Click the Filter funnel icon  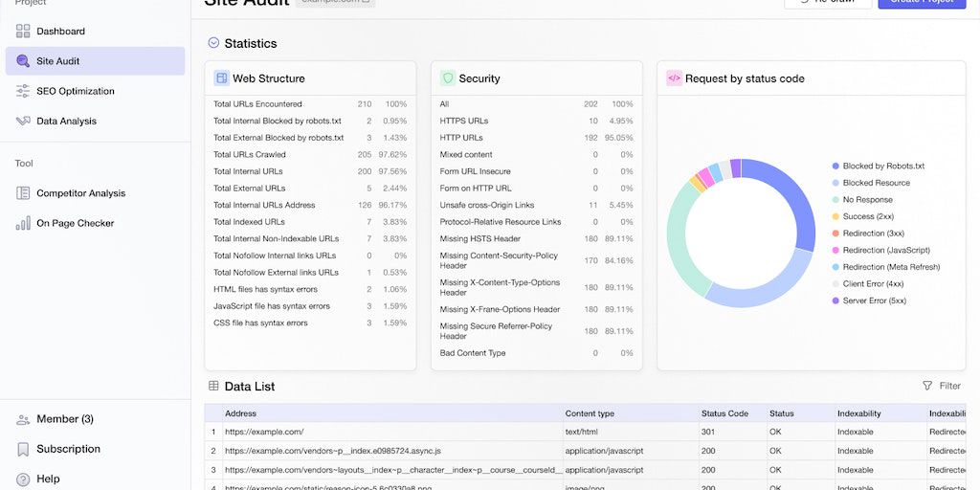(927, 386)
